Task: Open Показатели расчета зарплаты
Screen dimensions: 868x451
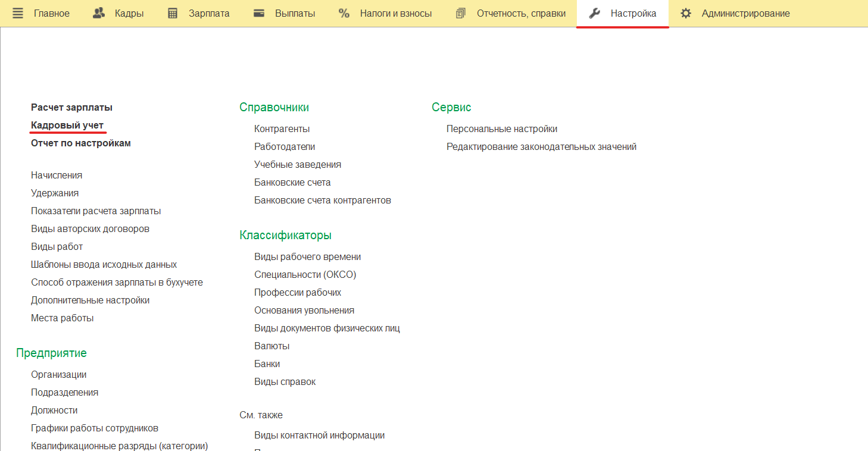Action: coord(96,211)
